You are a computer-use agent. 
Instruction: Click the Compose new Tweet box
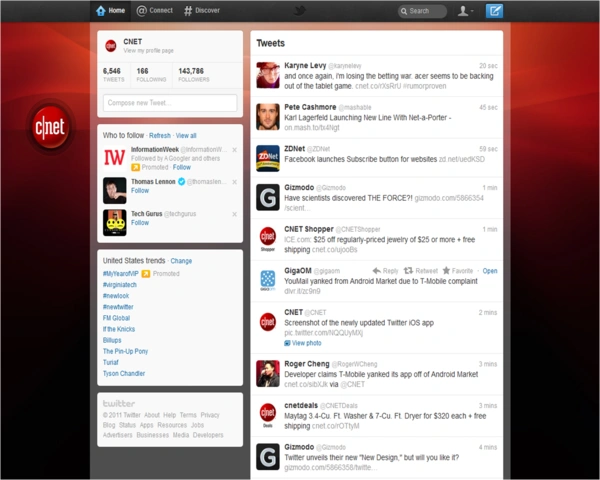click(x=170, y=103)
